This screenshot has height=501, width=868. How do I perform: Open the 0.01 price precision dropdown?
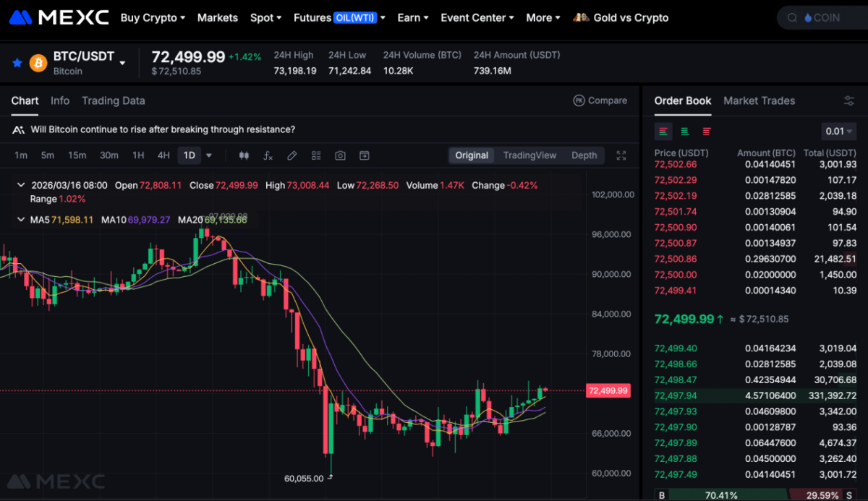pyautogui.click(x=838, y=131)
